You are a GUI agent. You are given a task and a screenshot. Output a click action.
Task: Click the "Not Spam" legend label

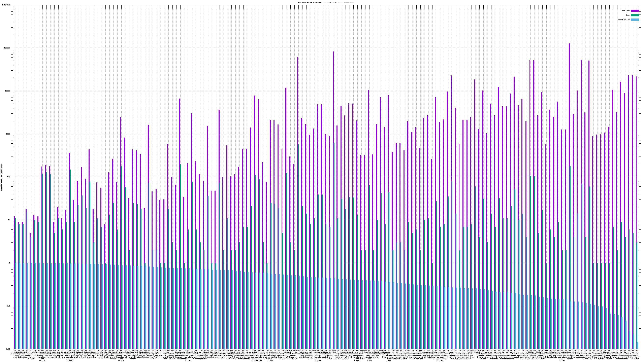pyautogui.click(x=626, y=11)
